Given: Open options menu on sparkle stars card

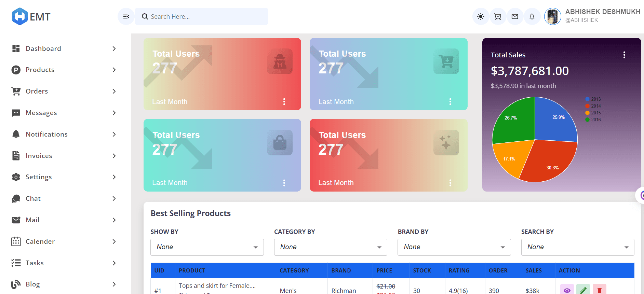Looking at the screenshot, I should point(450,183).
